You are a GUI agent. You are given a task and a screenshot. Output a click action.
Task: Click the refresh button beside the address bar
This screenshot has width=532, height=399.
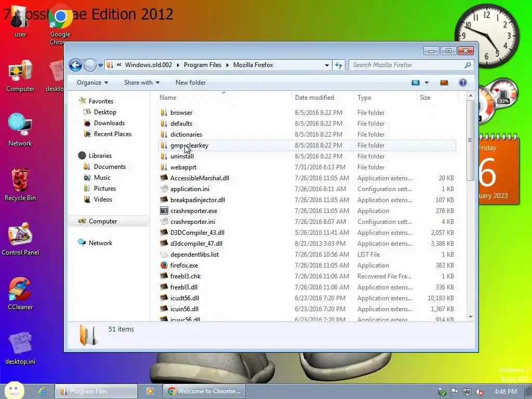pos(339,65)
